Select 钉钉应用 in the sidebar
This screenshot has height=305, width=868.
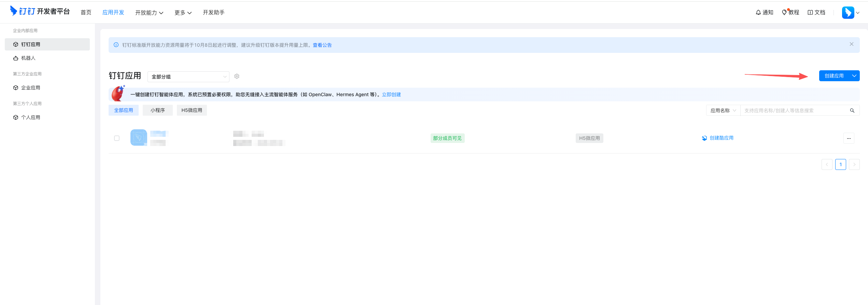point(47,44)
